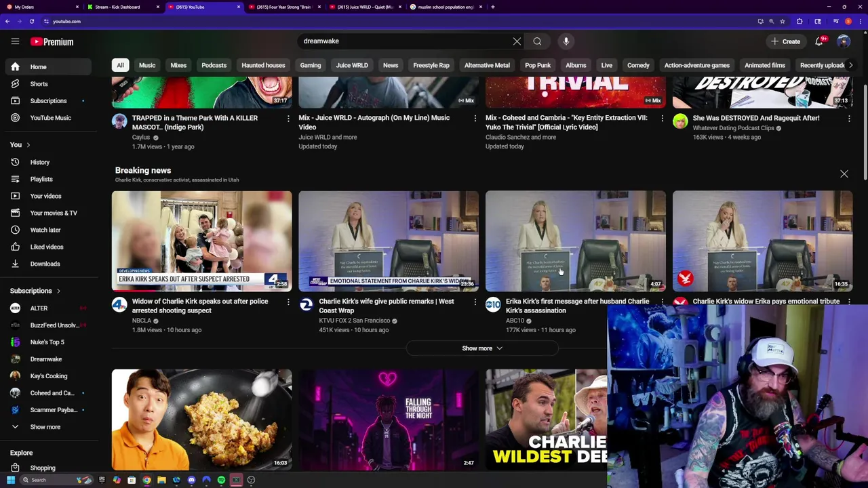This screenshot has height=488, width=868.
Task: Click the search magnifier button
Action: coord(537,41)
